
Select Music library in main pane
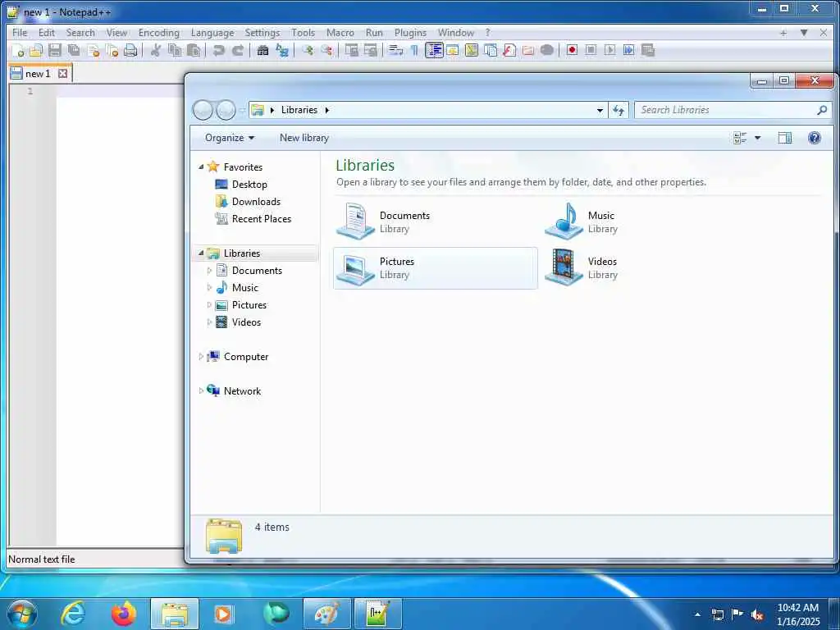(643, 221)
